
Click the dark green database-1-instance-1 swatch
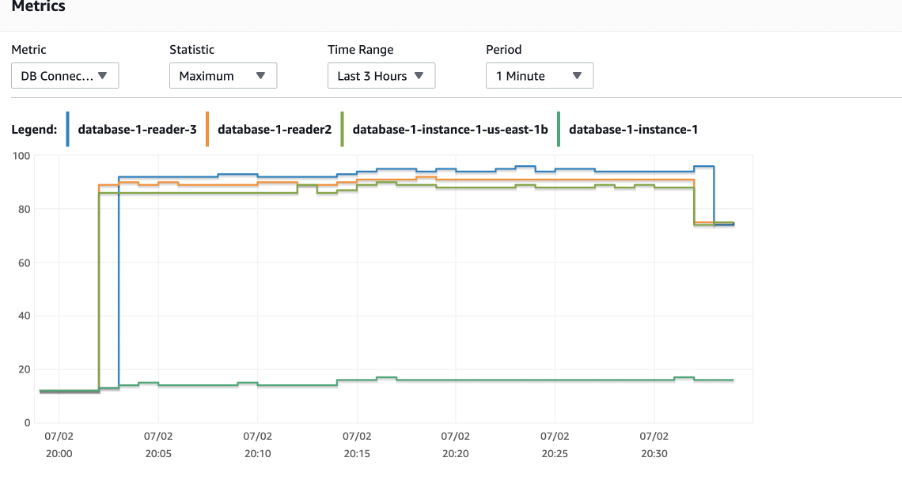click(559, 129)
